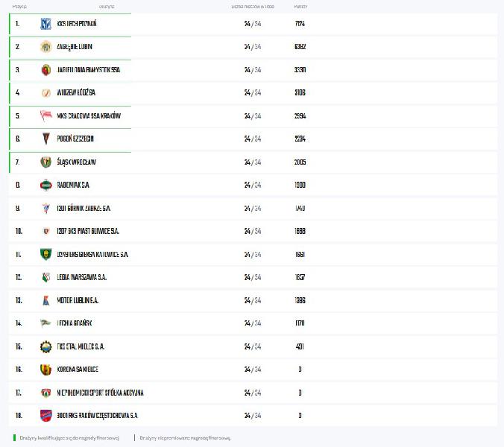The width and height of the screenshot is (504, 447).
Task: Click the Radomiak S.A. club logo
Action: [x=45, y=185]
